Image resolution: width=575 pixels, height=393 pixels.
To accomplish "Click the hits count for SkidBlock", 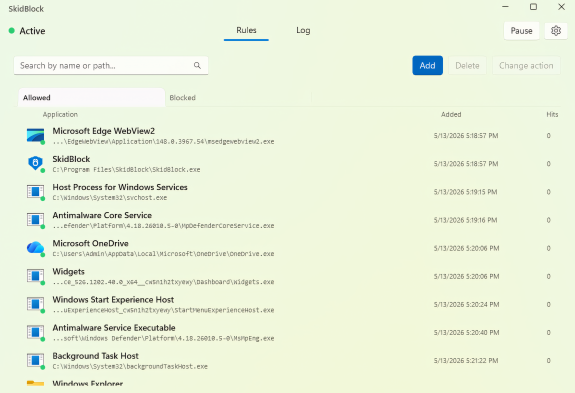I will coord(549,164).
